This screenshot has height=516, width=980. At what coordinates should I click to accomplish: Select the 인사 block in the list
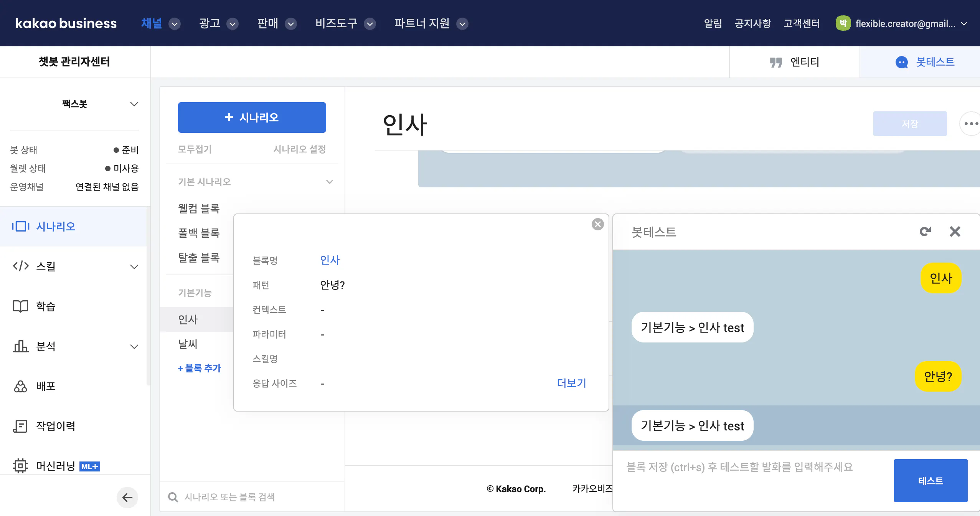[196, 319]
